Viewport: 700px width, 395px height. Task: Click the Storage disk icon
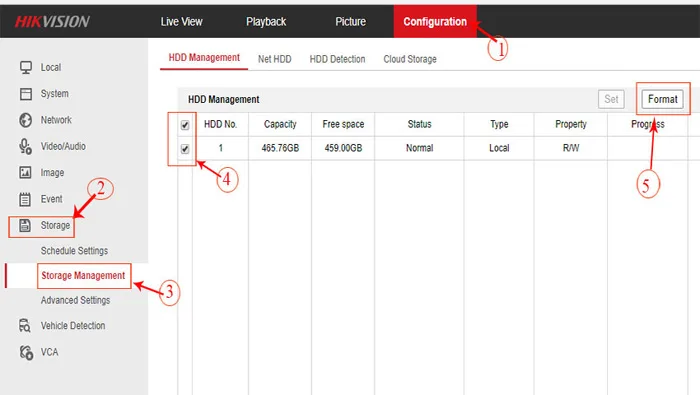(x=25, y=225)
